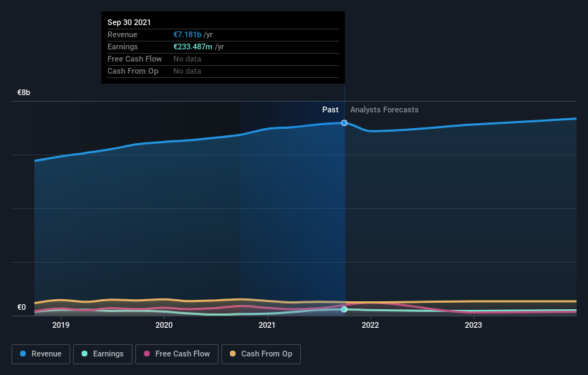Screen dimensions: 588x375
Task: Click the Free Cash Flow row in tooltip
Action: [x=223, y=59]
